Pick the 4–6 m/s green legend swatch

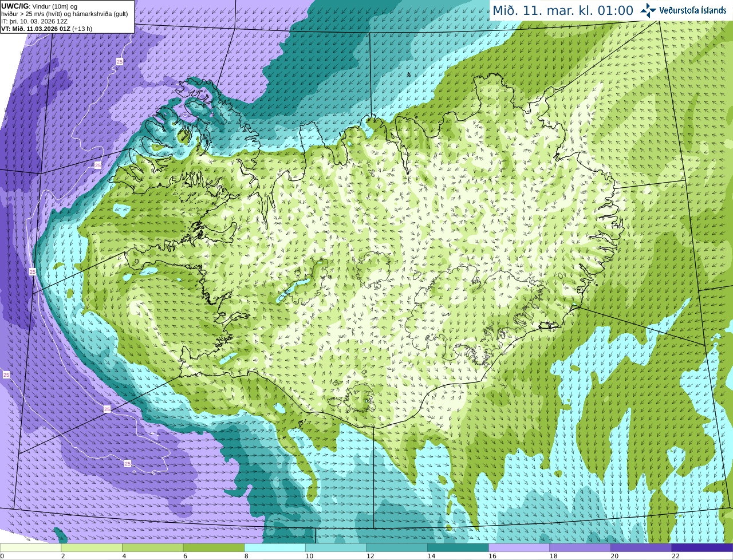[153, 547]
